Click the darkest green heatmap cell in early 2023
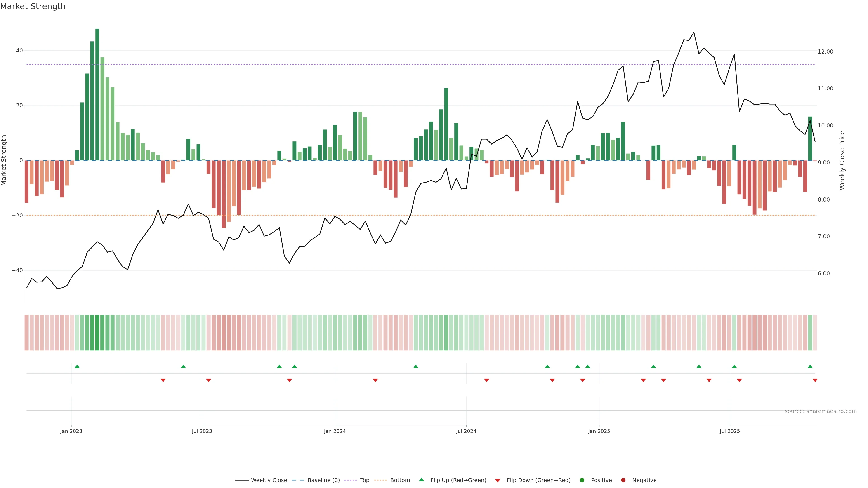The image size is (868, 488). tap(97, 333)
